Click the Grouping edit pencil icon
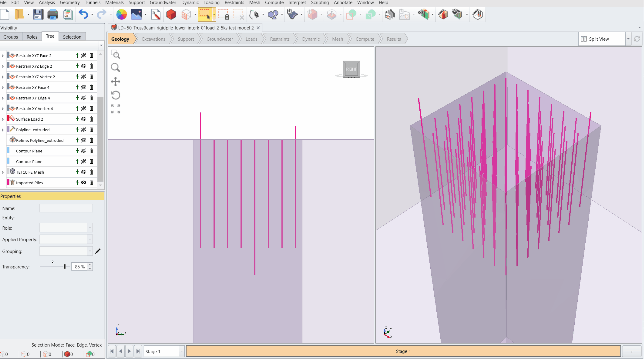The image size is (644, 359). [x=98, y=251]
